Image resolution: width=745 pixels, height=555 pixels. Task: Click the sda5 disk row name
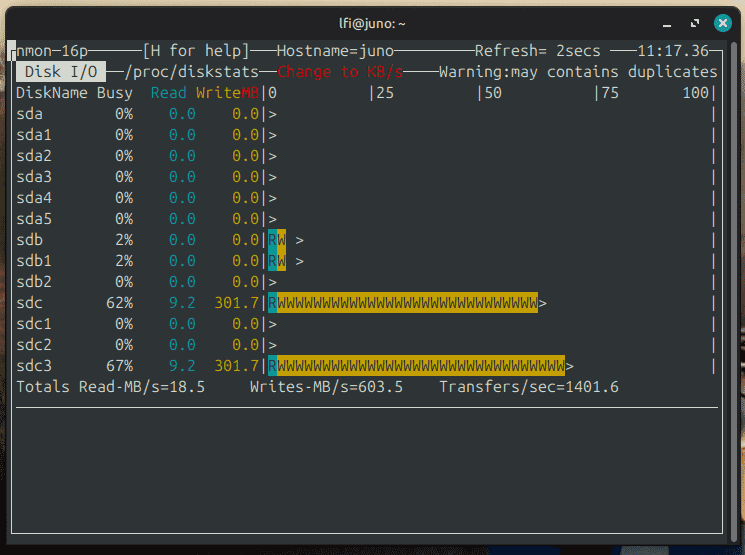click(34, 219)
